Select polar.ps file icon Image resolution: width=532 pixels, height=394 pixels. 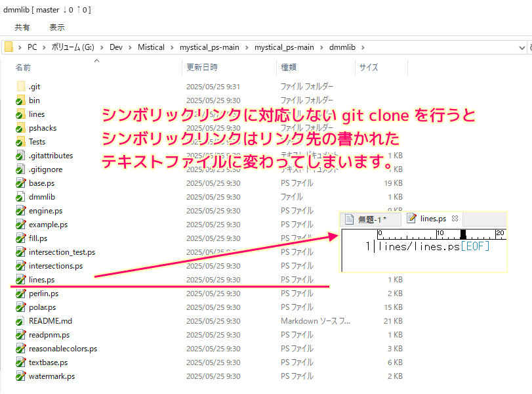21,307
